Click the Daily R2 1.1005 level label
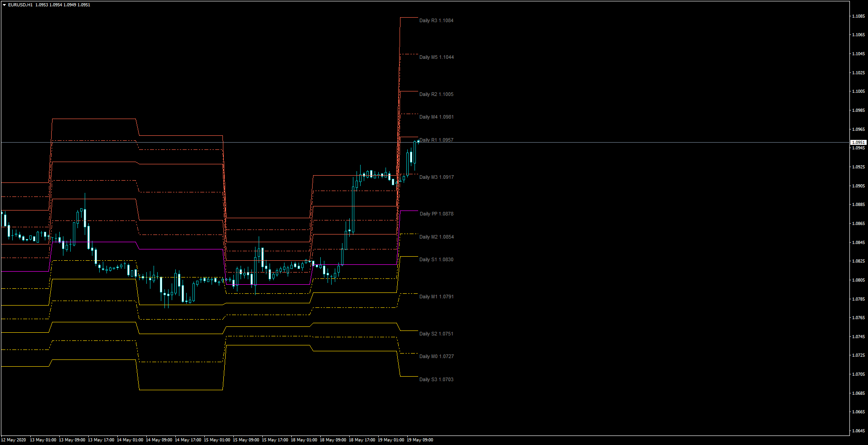 tap(436, 95)
